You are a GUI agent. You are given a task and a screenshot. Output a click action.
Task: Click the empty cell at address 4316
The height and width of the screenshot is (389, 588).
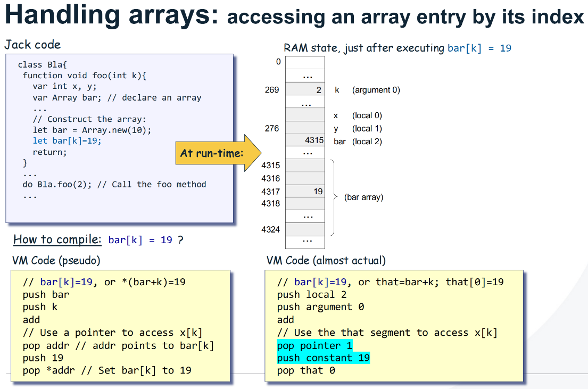(x=305, y=178)
